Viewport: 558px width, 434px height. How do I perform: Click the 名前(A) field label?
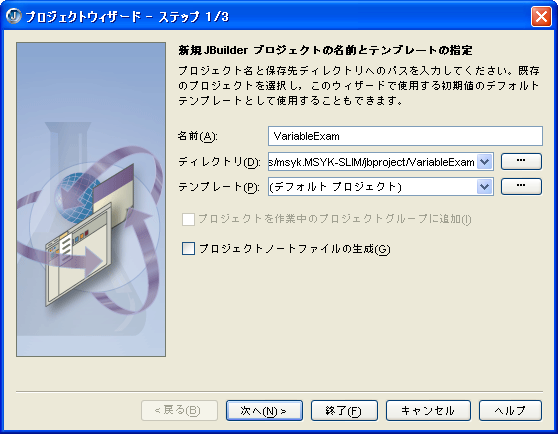tap(198, 136)
